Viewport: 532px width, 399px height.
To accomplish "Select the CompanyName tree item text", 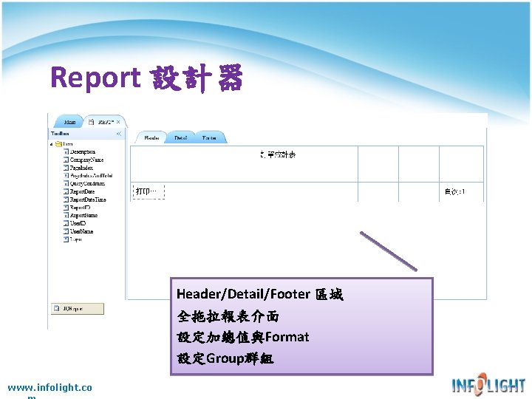I will click(x=86, y=160).
